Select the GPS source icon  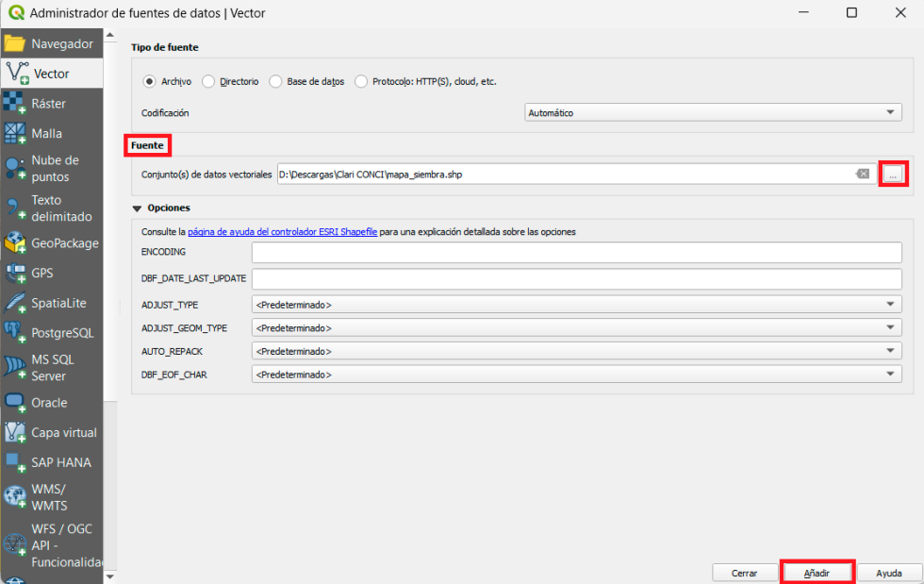click(15, 273)
